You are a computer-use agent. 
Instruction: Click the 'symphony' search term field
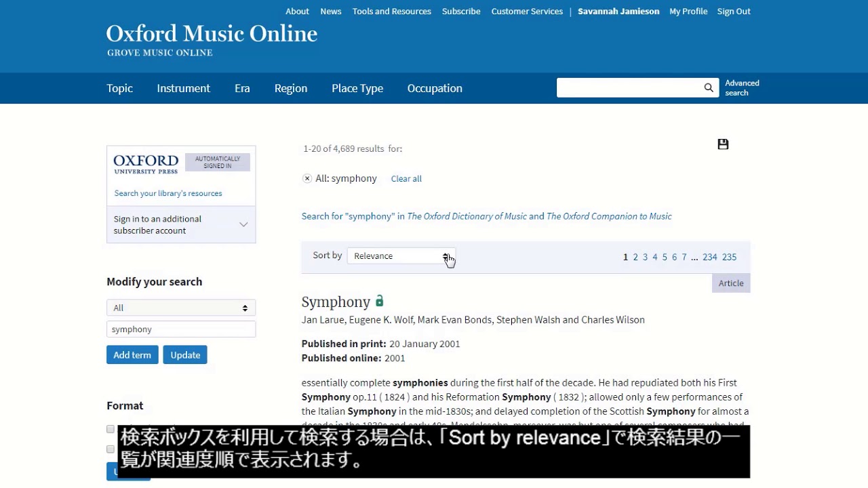(x=181, y=329)
